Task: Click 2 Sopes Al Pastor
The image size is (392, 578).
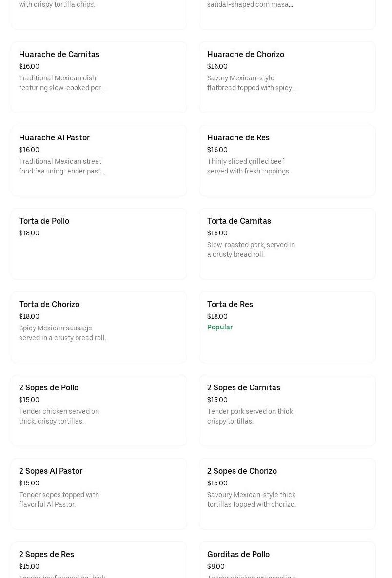Action: coord(98,494)
